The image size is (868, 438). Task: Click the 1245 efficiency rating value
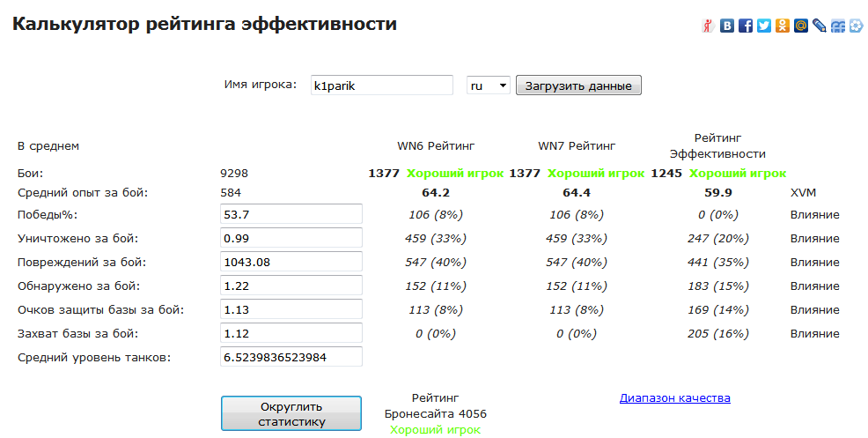[666, 173]
